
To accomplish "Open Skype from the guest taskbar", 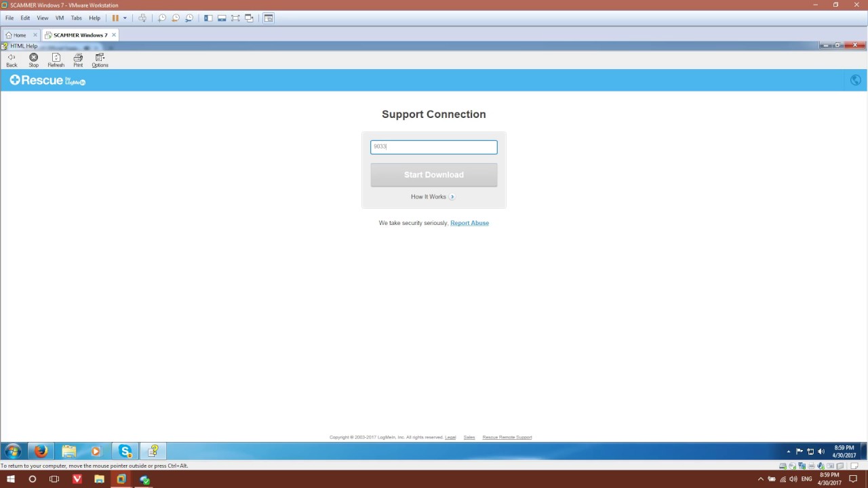I will pos(125,451).
